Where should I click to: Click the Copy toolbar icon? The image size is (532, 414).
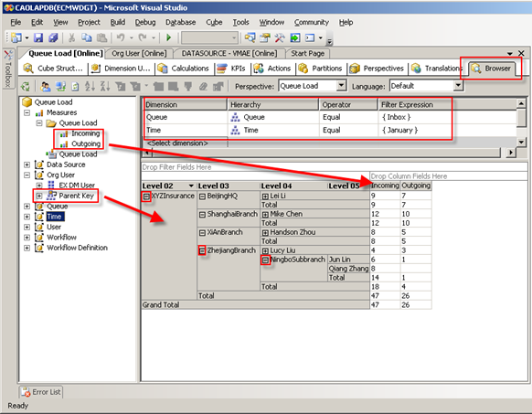tap(87, 37)
